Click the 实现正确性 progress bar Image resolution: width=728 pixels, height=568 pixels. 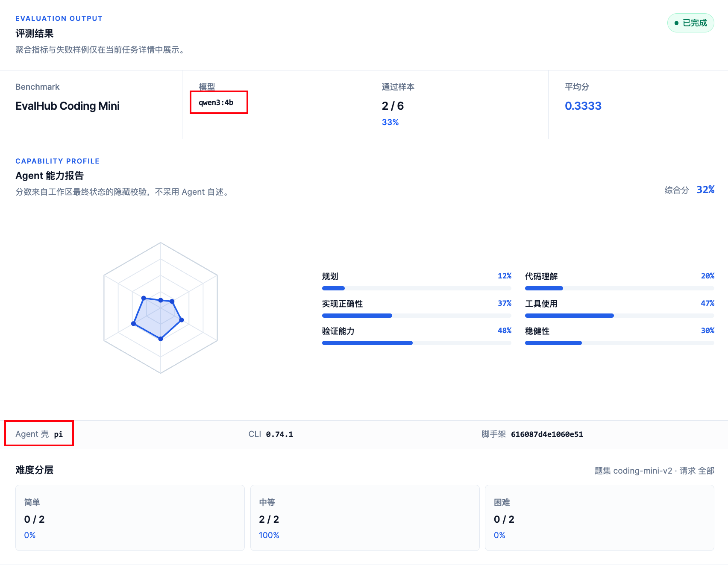pos(417,316)
